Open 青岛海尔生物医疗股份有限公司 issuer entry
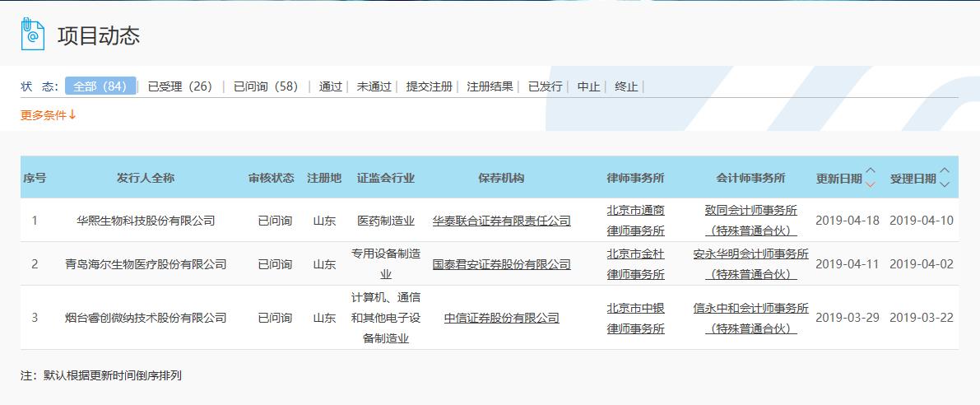This screenshot has width=980, height=405. pyautogui.click(x=146, y=264)
